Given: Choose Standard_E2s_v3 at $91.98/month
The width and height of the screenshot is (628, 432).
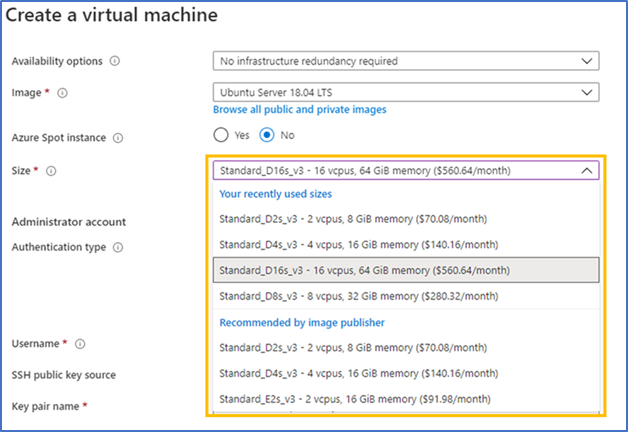Looking at the screenshot, I should click(406, 399).
